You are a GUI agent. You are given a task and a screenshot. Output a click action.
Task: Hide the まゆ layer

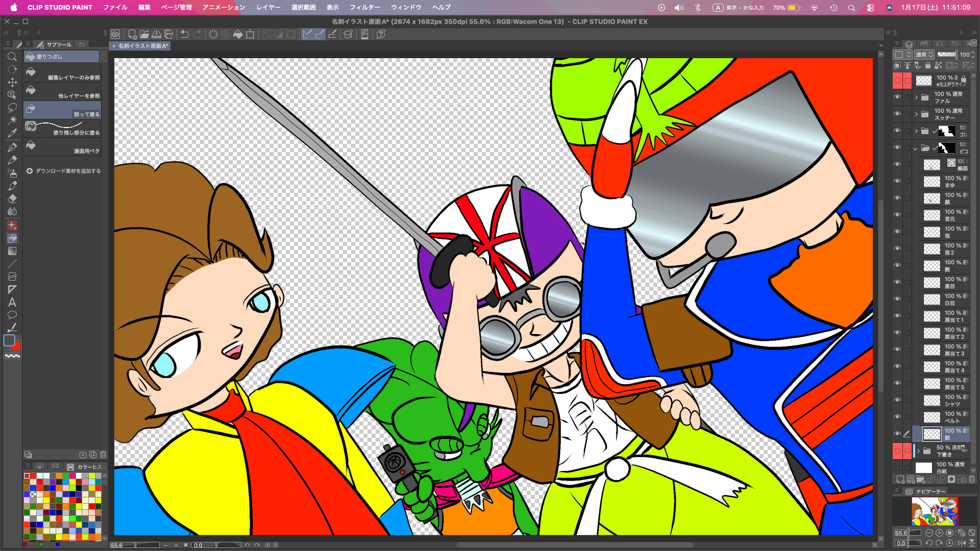click(x=897, y=181)
